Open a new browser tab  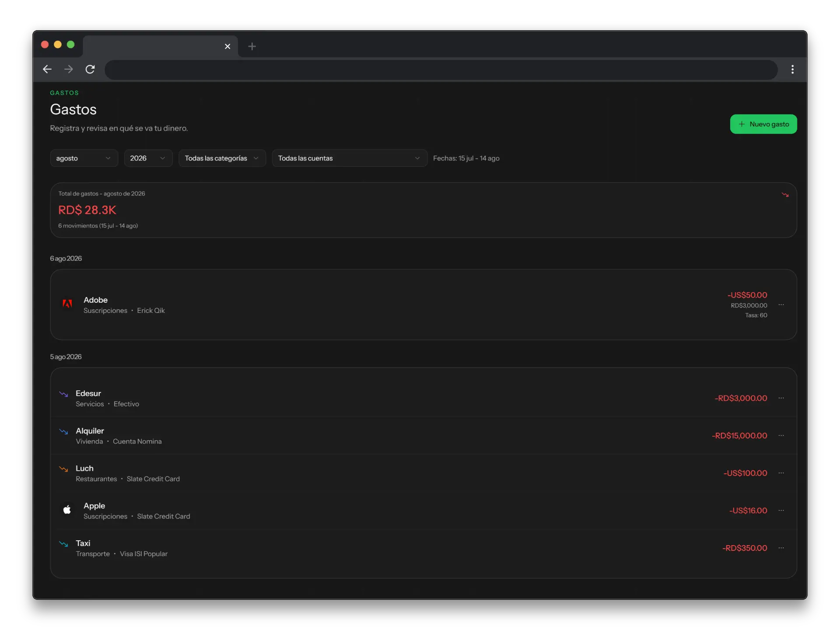point(252,46)
